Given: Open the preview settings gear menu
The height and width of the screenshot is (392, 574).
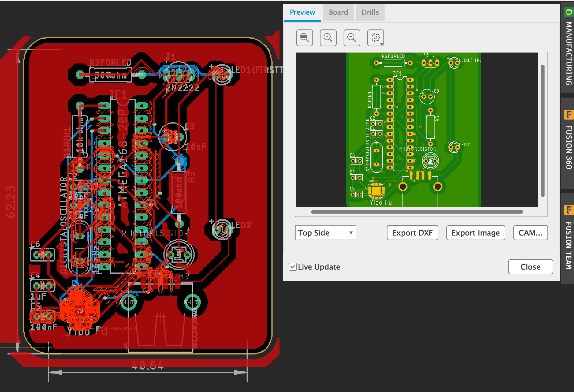Looking at the screenshot, I should (375, 38).
